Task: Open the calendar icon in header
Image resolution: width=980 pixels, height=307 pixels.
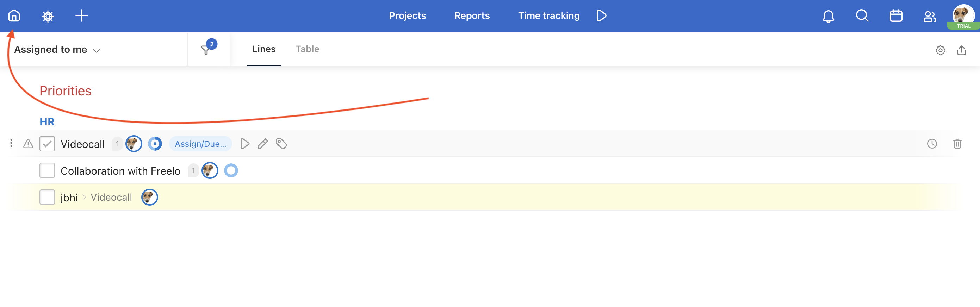Action: coord(896,15)
